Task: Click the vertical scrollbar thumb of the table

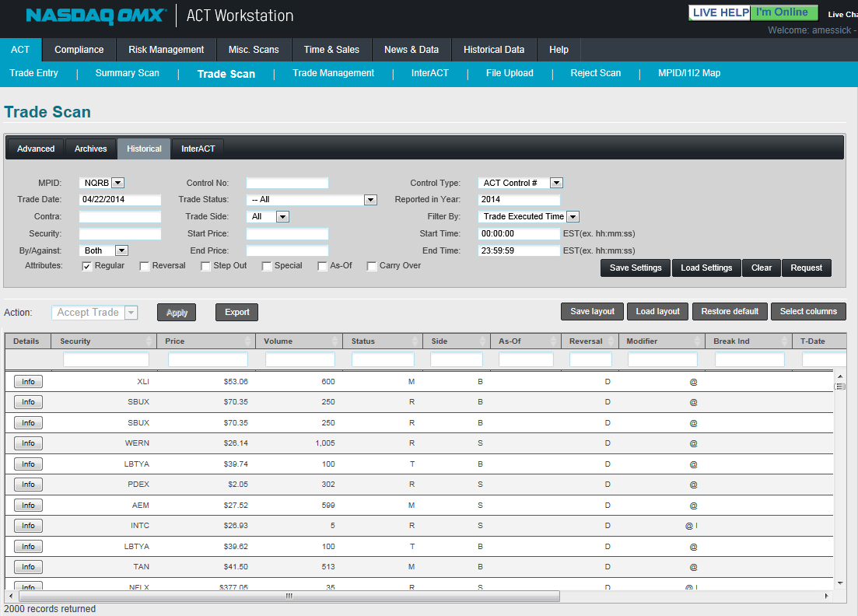Action: coord(840,387)
